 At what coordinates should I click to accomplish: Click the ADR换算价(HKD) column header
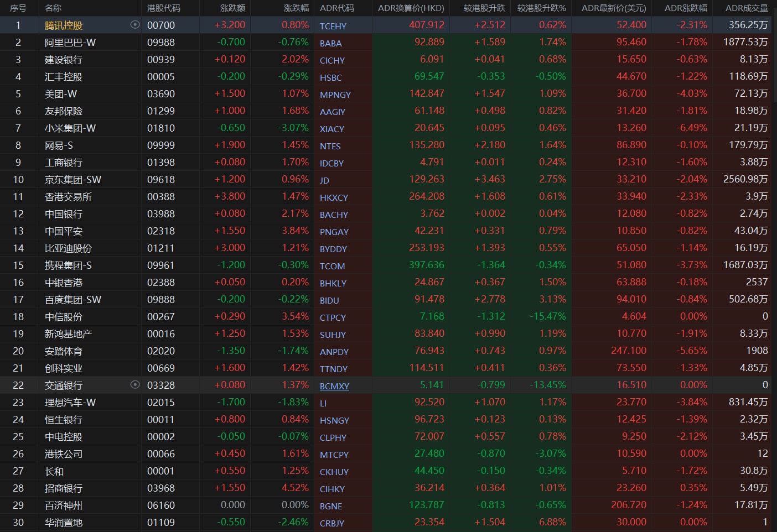tap(411, 8)
